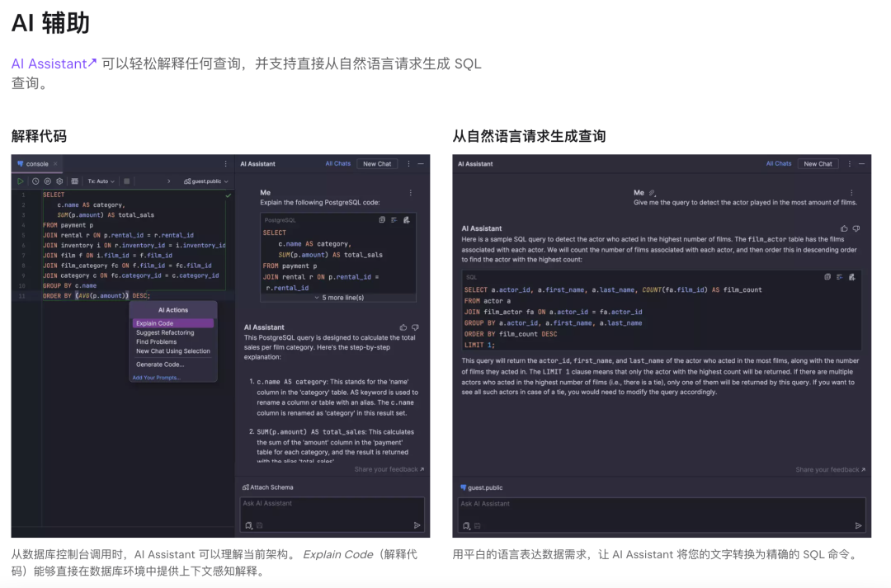Click the '解释代码' section heading
The image size is (891, 588).
click(40, 136)
